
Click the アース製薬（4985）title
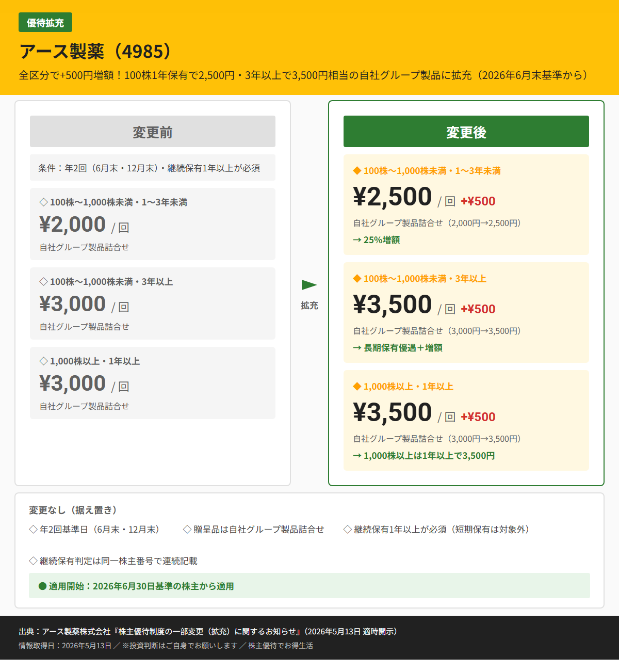point(96,51)
